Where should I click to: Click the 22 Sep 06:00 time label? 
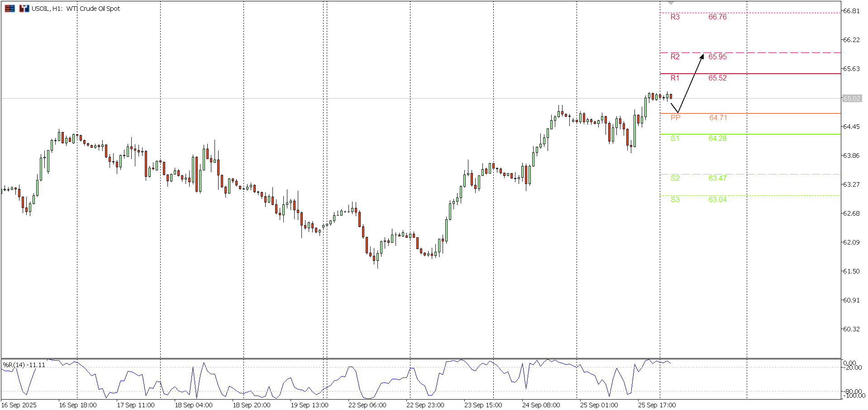point(367,405)
